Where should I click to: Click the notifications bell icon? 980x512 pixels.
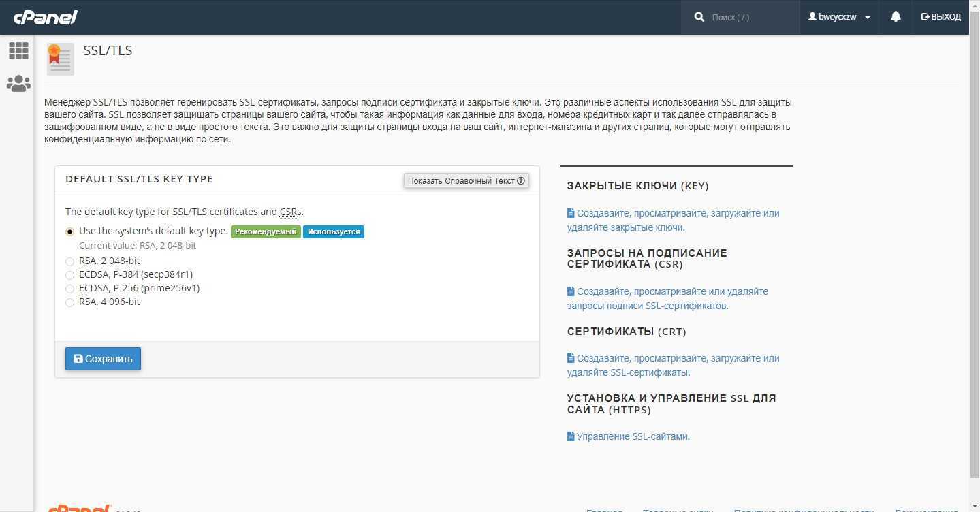[x=896, y=17]
